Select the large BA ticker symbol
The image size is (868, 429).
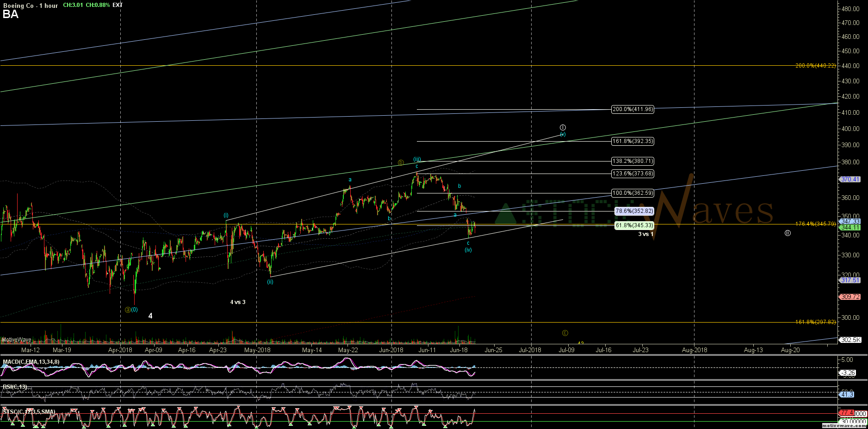pyautogui.click(x=11, y=14)
